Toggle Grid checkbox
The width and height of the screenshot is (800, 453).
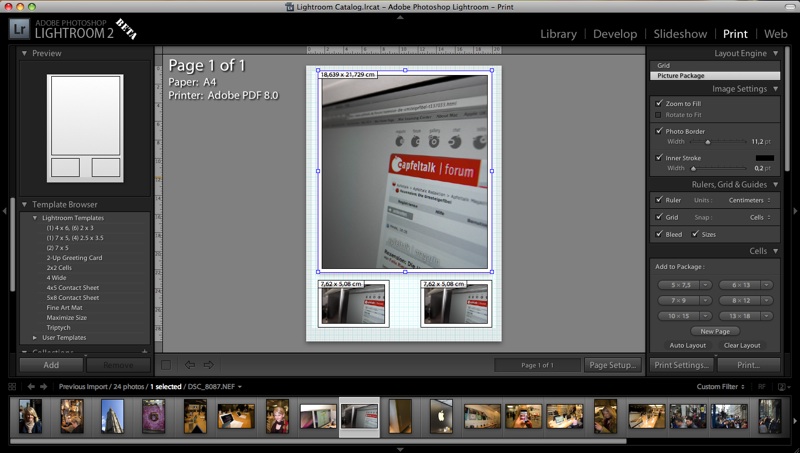tap(659, 217)
